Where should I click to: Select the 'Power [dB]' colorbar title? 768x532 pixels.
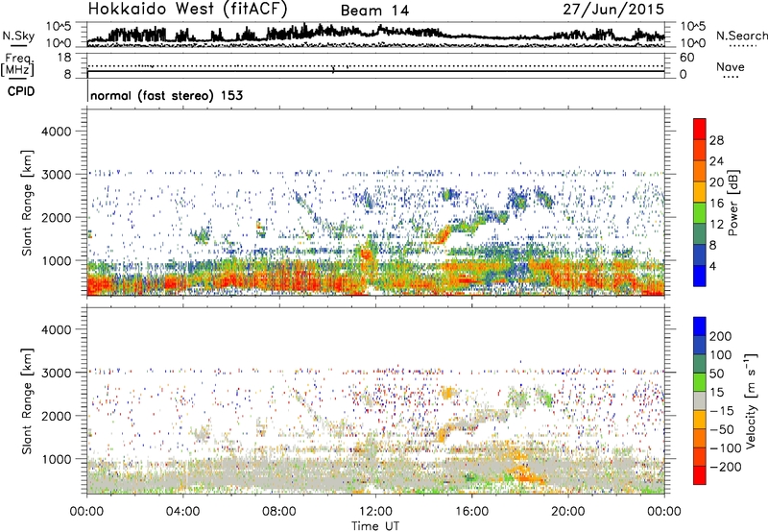click(733, 203)
